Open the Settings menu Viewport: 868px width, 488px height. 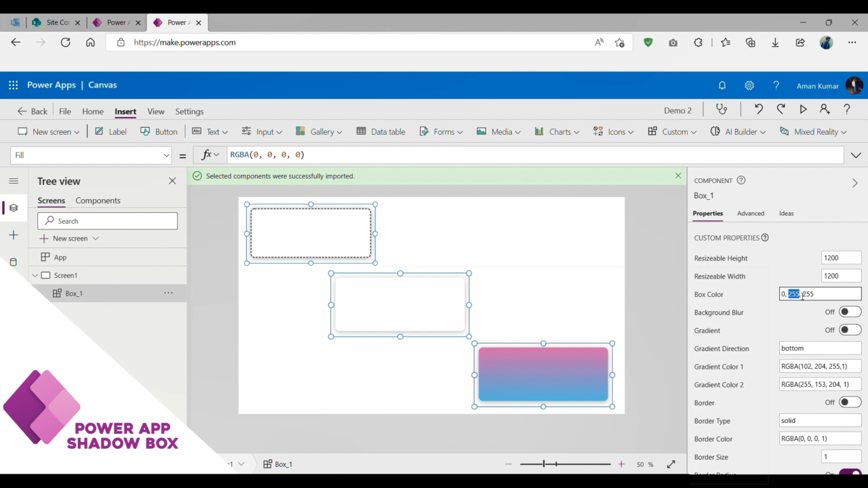tap(189, 111)
